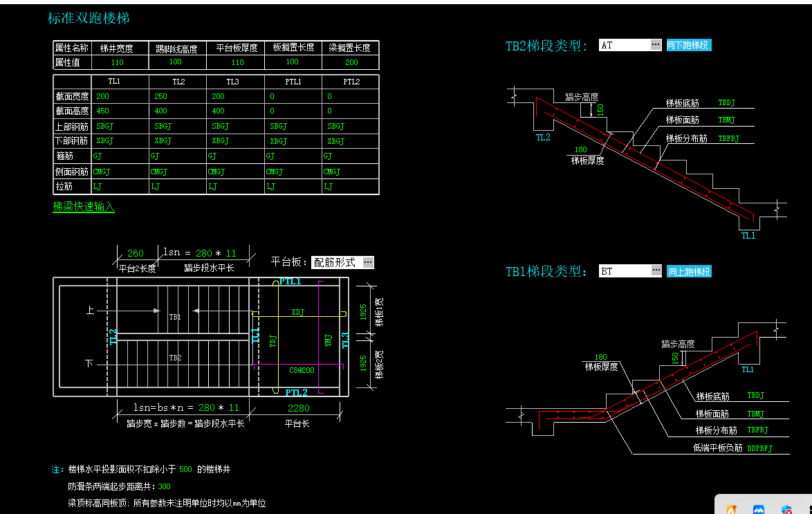Edit platform rebar C8@200 value
This screenshot has height=514, width=812.
pyautogui.click(x=302, y=370)
